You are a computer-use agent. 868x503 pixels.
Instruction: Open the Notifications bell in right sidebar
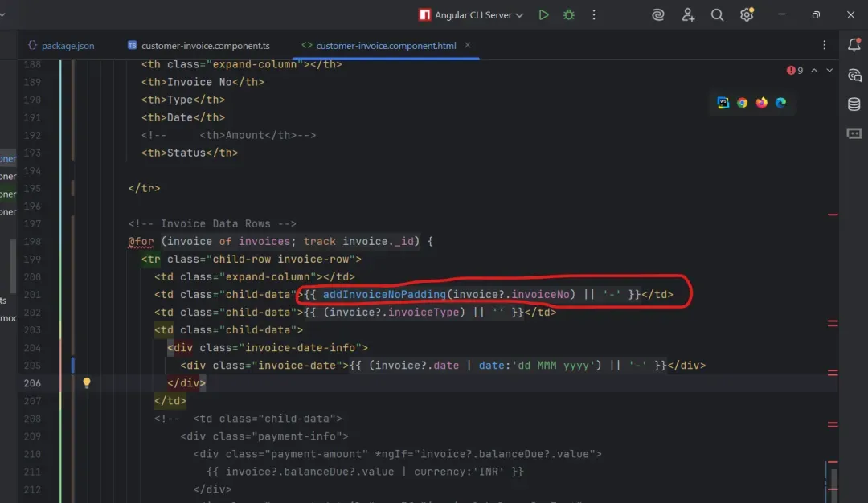pos(854,46)
